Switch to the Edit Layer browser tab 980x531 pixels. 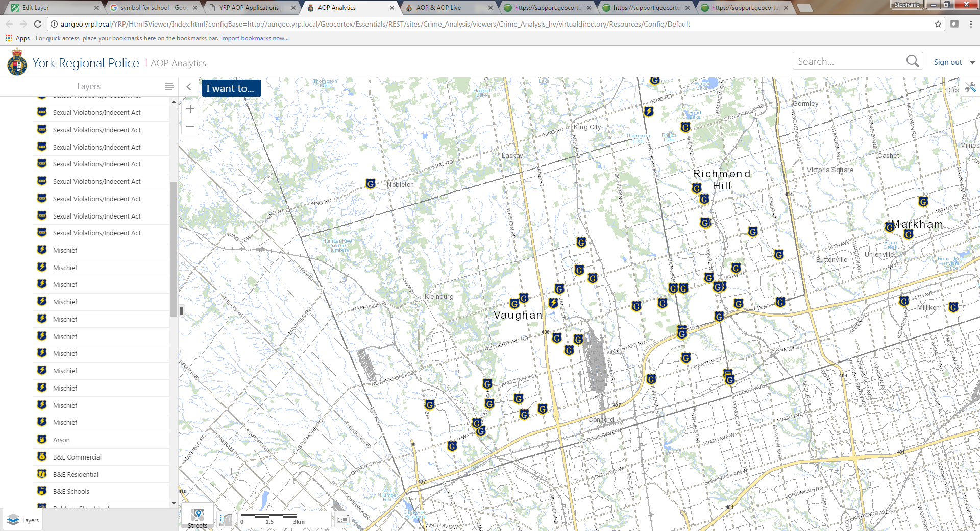pyautogui.click(x=55, y=8)
